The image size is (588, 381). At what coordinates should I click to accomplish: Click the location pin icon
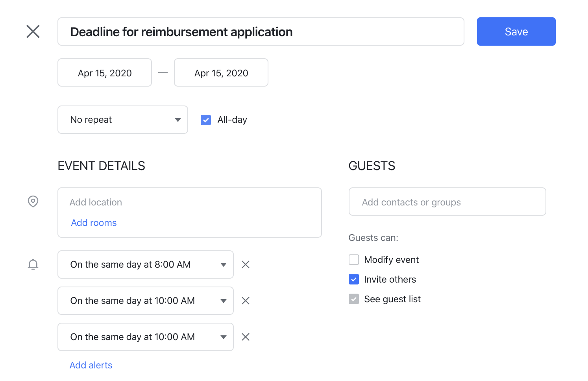pyautogui.click(x=33, y=202)
